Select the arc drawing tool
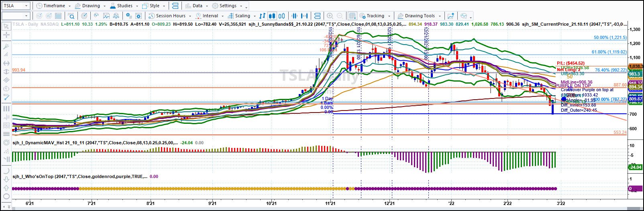This screenshot has height=211, width=644. click(x=6, y=171)
